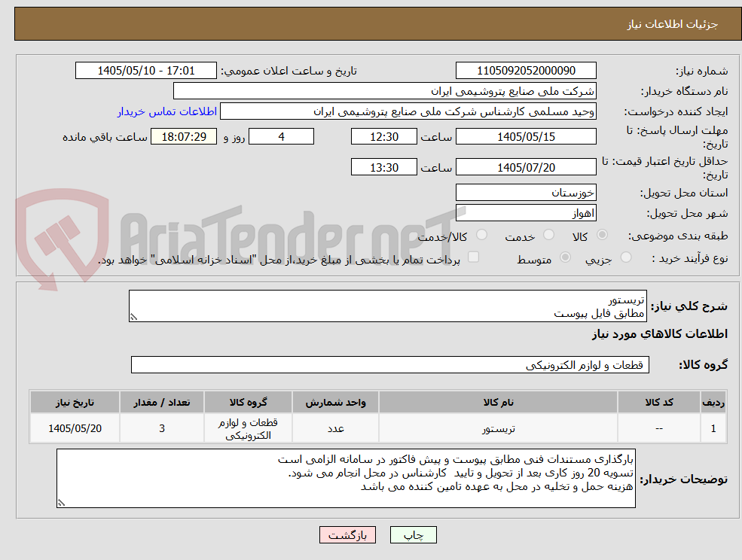The image size is (742, 560).
Task: Click the item code cell with dashes
Action: 658,428
